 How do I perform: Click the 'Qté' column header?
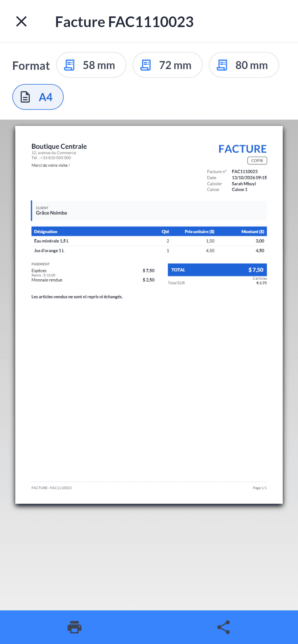tap(165, 232)
